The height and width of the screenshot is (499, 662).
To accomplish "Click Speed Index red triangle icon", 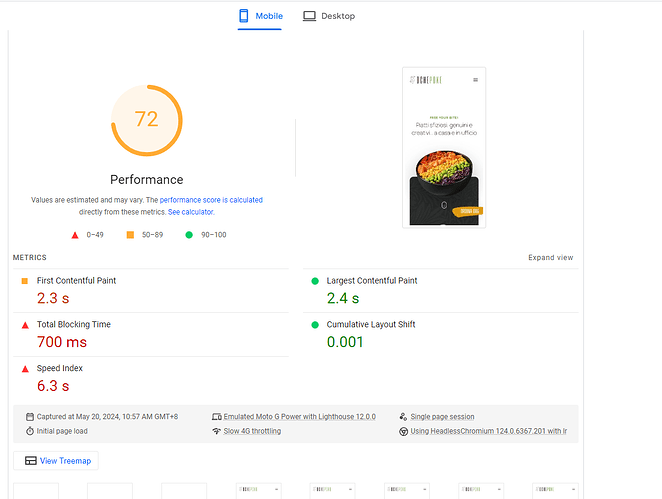I will pyautogui.click(x=25, y=369).
